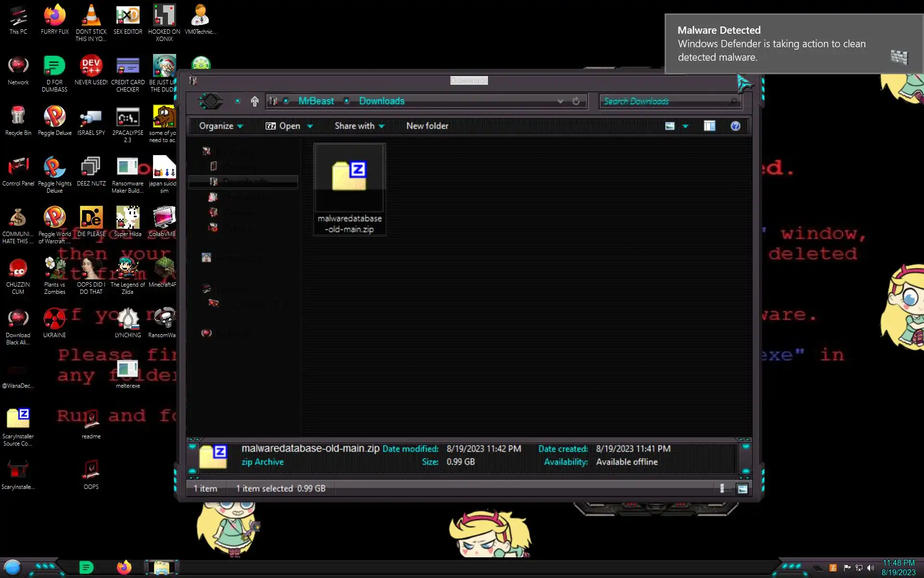This screenshot has height=578, width=924.
Task: Expand the change-view dropdown arrow
Action: pyautogui.click(x=685, y=126)
